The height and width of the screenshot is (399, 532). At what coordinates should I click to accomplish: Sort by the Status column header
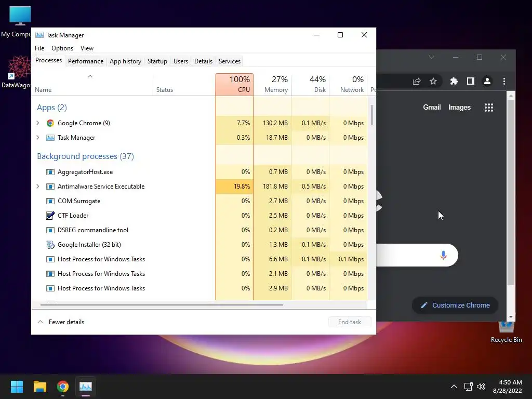coord(184,85)
